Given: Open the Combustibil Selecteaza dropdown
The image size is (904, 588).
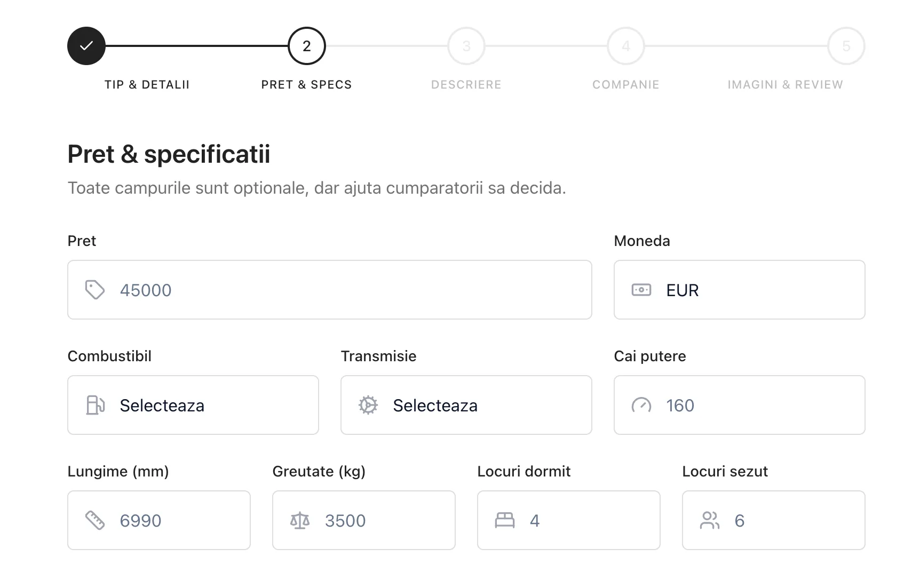Looking at the screenshot, I should pyautogui.click(x=193, y=405).
